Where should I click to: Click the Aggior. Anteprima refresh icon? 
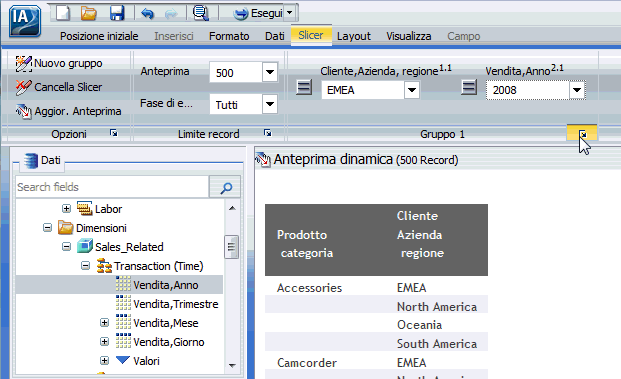[x=23, y=112]
